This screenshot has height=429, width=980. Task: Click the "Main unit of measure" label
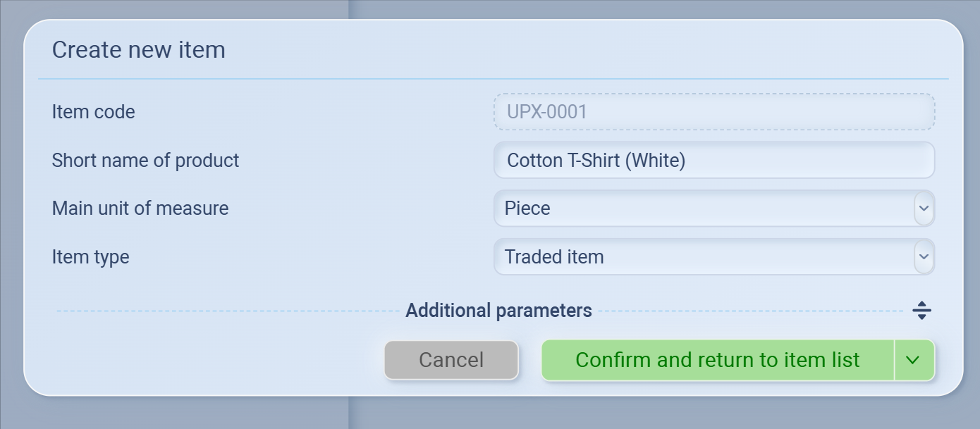pyautogui.click(x=140, y=209)
